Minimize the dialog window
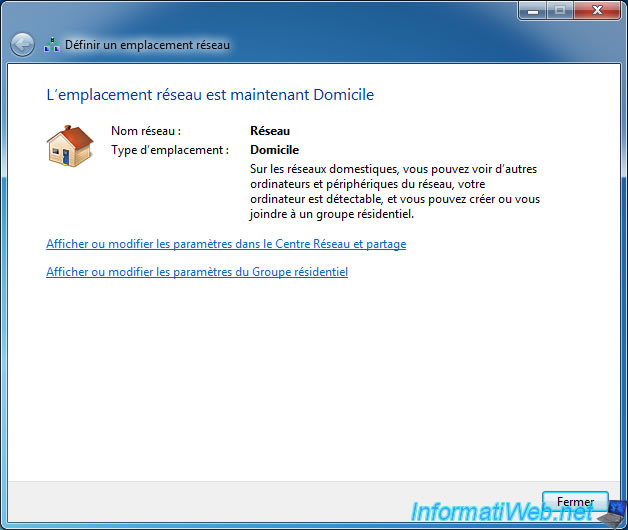 coord(532,10)
